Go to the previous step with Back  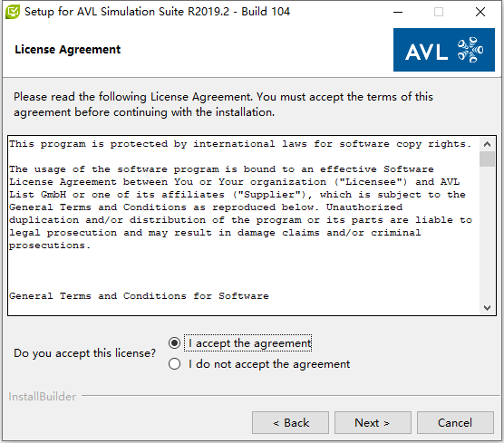290,423
